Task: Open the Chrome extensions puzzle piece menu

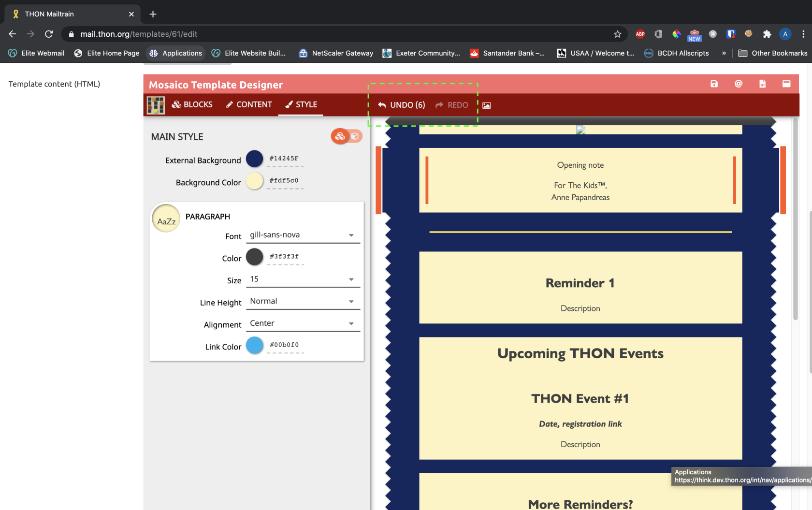Action: tap(767, 34)
